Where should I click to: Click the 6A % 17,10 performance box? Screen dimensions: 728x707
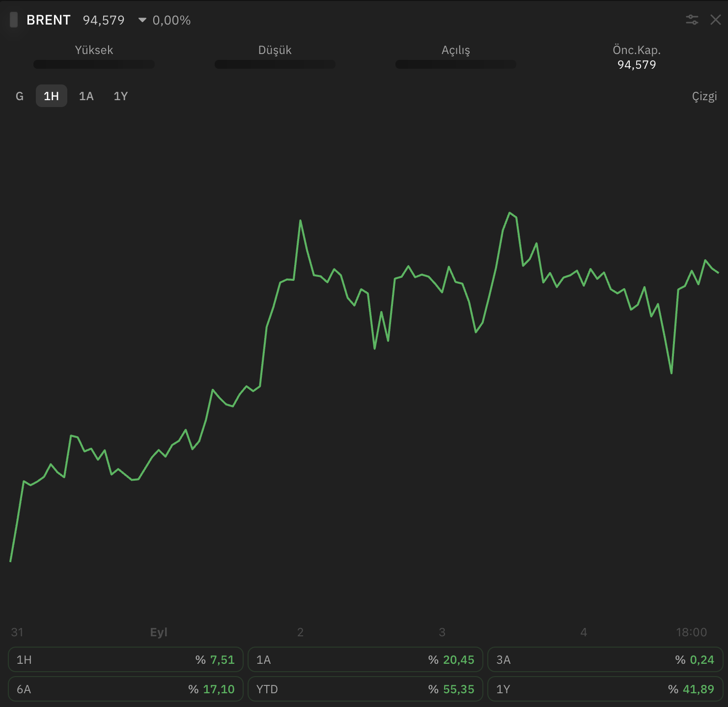coord(126,689)
